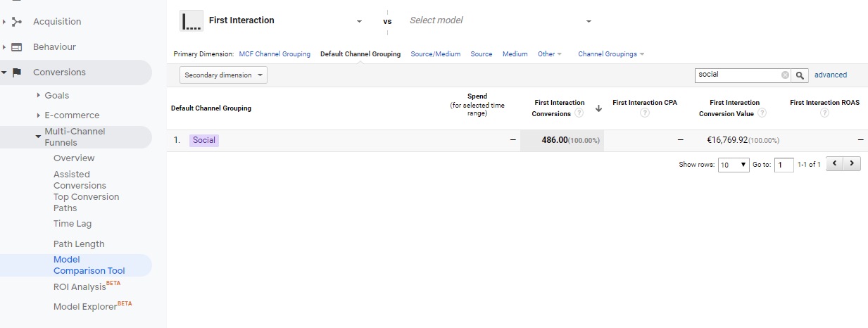Clear the search field with the X icon

click(785, 75)
